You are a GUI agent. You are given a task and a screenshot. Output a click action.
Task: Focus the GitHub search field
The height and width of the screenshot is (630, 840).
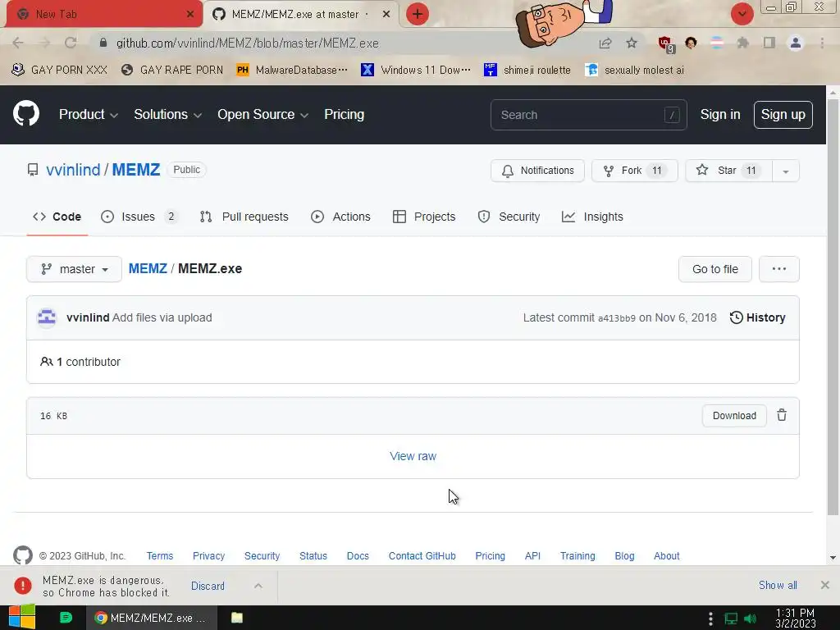[x=588, y=114]
